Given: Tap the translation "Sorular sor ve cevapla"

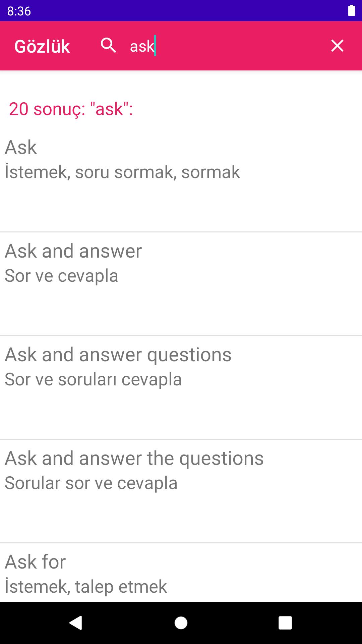Looking at the screenshot, I should point(91,483).
